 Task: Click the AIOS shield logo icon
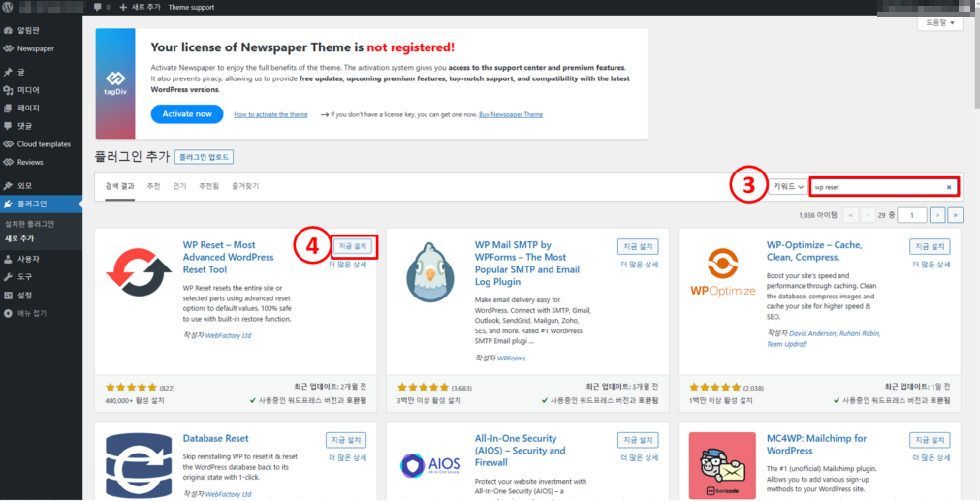(430, 465)
